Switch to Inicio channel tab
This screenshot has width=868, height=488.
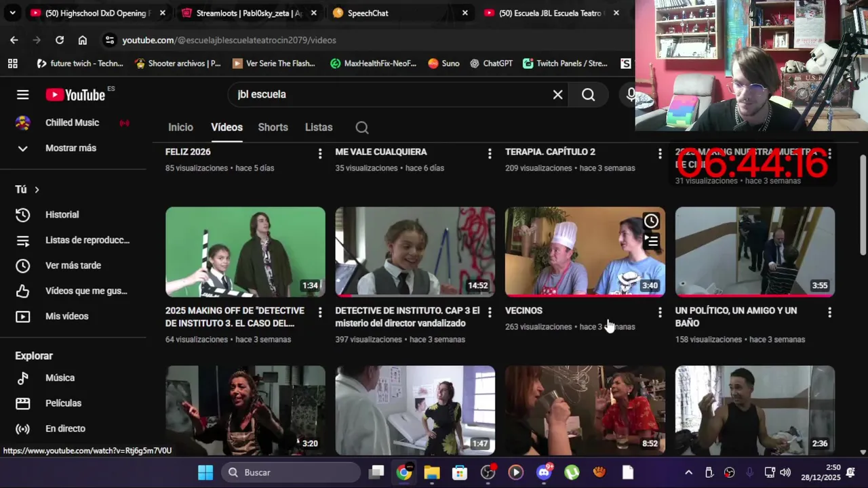coord(180,127)
